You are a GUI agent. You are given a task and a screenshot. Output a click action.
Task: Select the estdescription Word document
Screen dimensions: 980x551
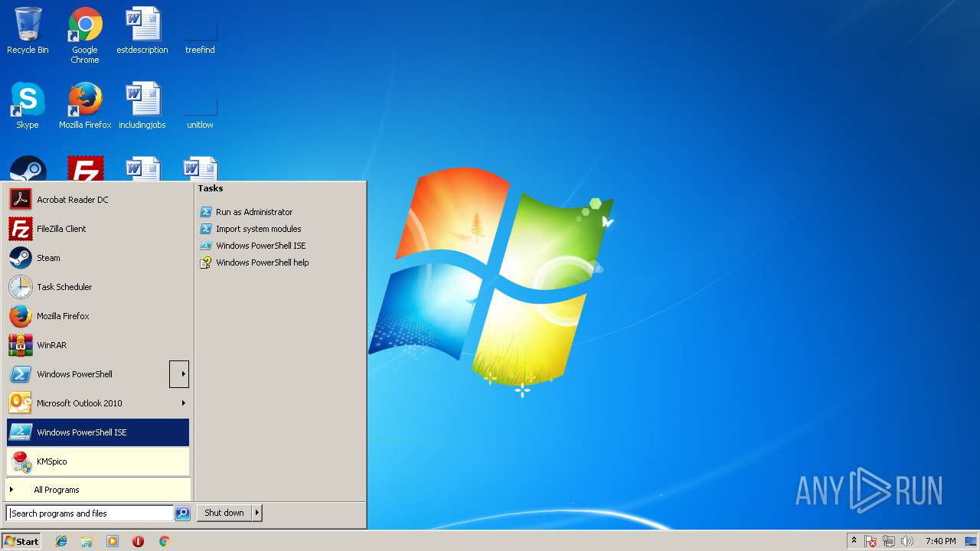point(142,31)
